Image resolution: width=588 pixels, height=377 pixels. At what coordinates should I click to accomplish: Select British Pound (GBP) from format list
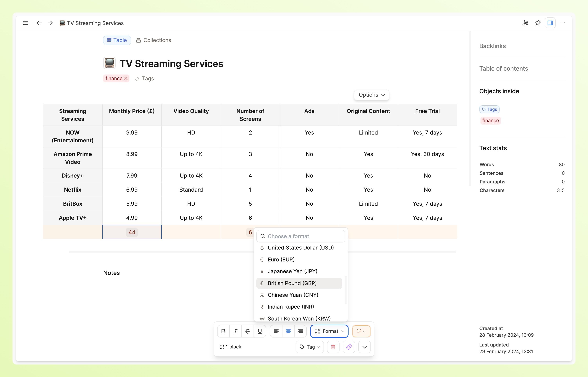292,283
